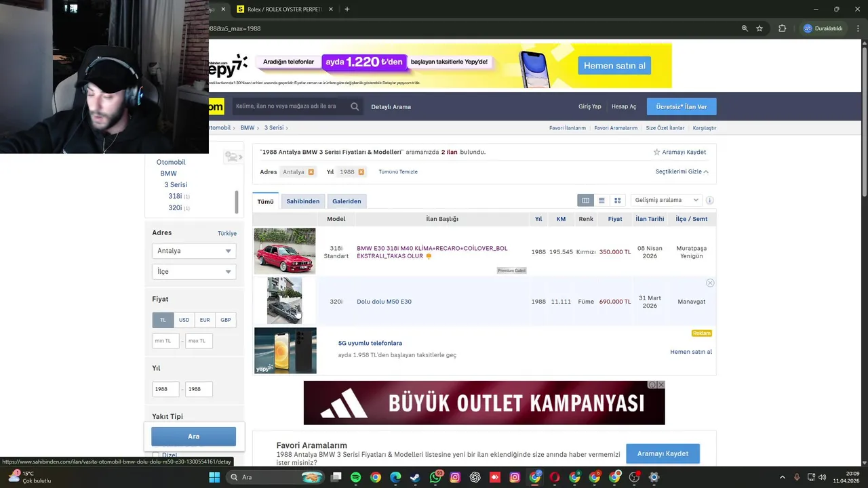Sort listings by the KM column

coord(561,219)
